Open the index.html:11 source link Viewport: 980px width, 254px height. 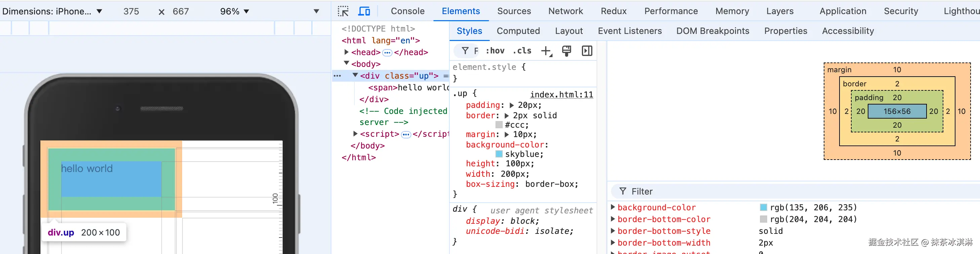[x=561, y=94]
